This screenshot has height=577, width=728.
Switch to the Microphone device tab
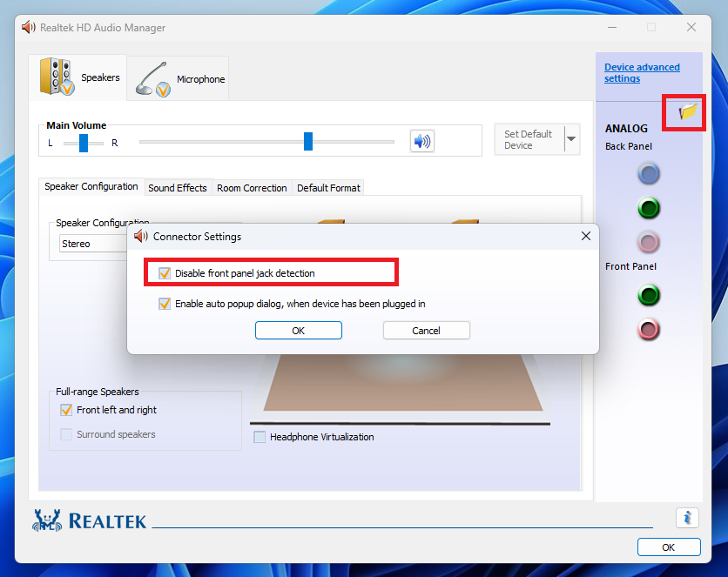[x=178, y=79]
